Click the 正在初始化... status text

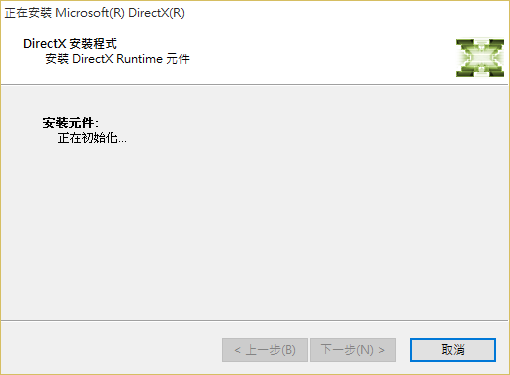click(92, 138)
